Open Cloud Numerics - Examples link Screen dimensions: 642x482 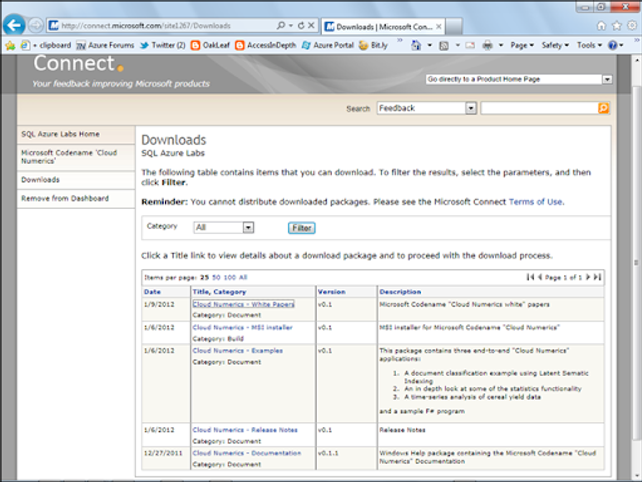click(x=237, y=351)
